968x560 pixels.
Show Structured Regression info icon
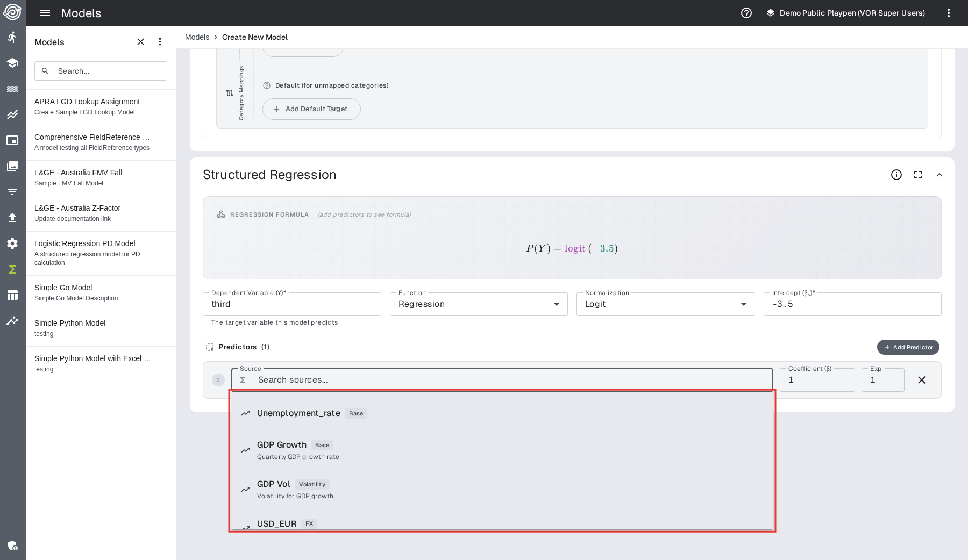pyautogui.click(x=896, y=175)
